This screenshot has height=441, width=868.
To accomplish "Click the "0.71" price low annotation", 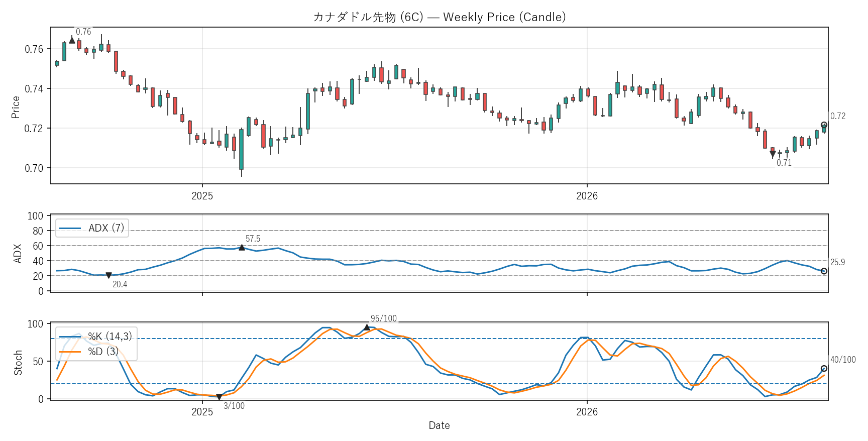I will point(784,163).
